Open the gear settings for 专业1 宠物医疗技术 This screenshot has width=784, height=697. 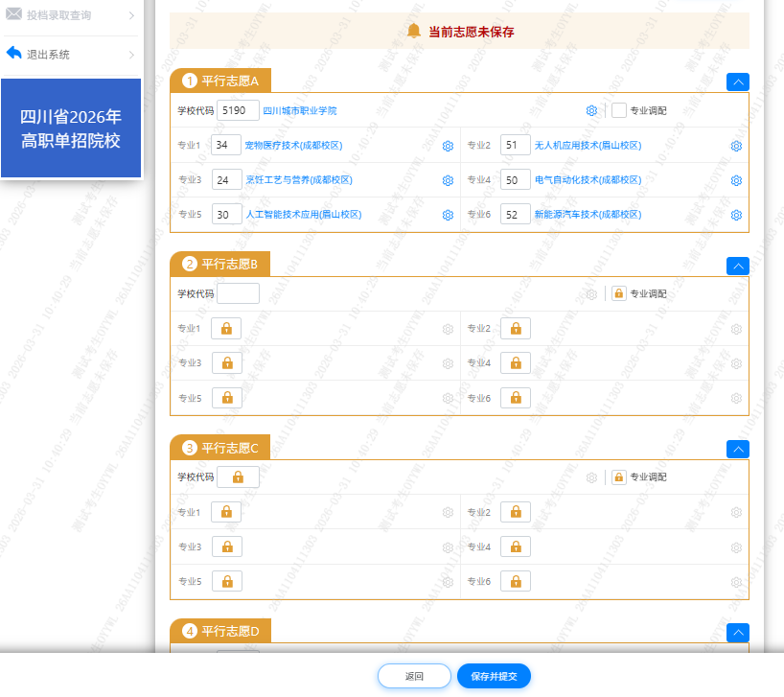tap(447, 146)
